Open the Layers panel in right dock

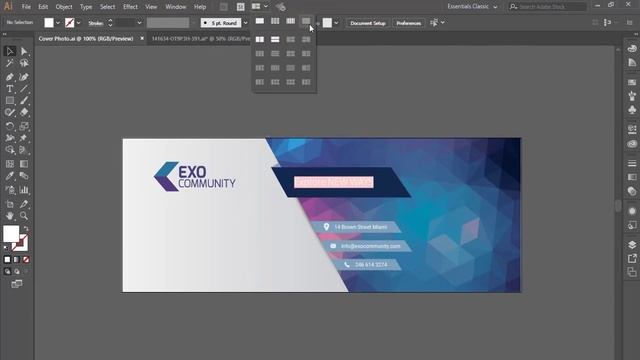(632, 244)
